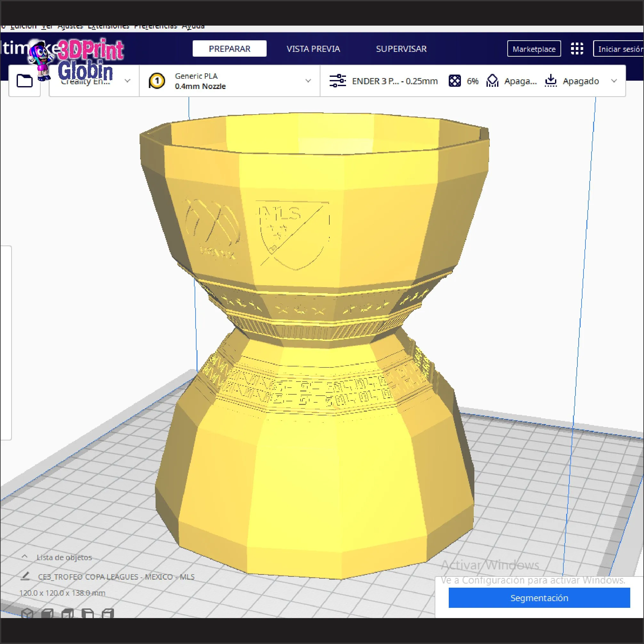Switch to the right side view cube icon
The image size is (644, 644).
click(108, 613)
